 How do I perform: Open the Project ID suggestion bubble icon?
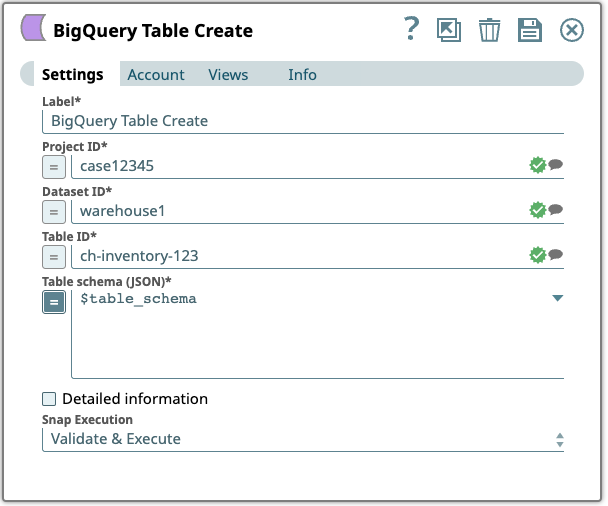(556, 164)
